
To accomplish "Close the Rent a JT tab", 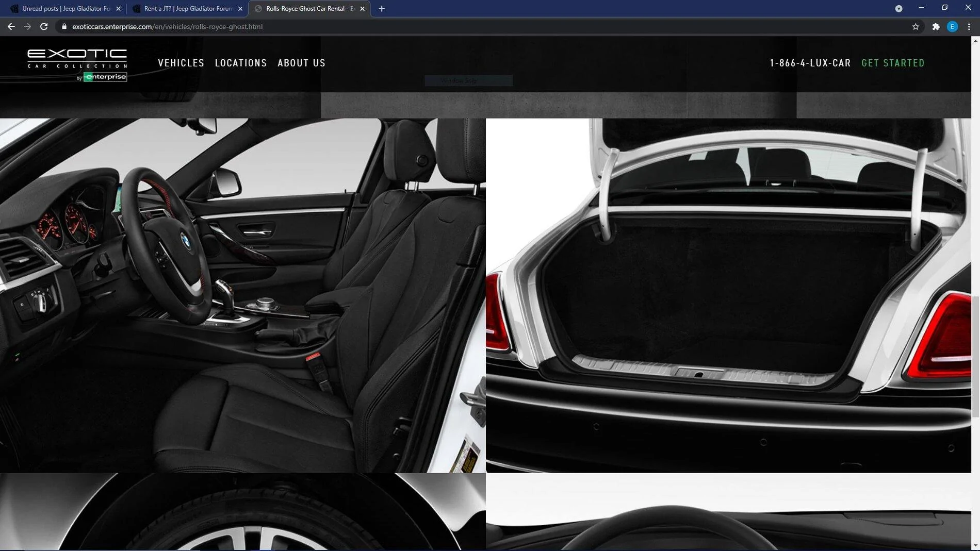I will (x=240, y=8).
